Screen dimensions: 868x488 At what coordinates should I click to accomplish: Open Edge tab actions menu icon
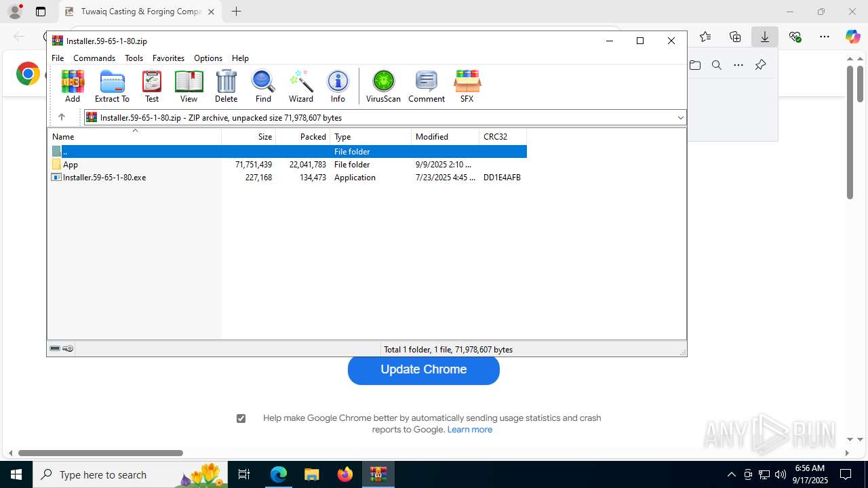[41, 12]
